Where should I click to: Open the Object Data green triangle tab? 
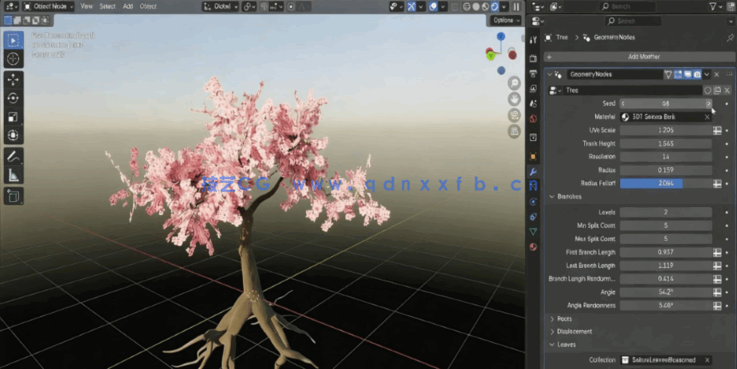[x=533, y=232]
